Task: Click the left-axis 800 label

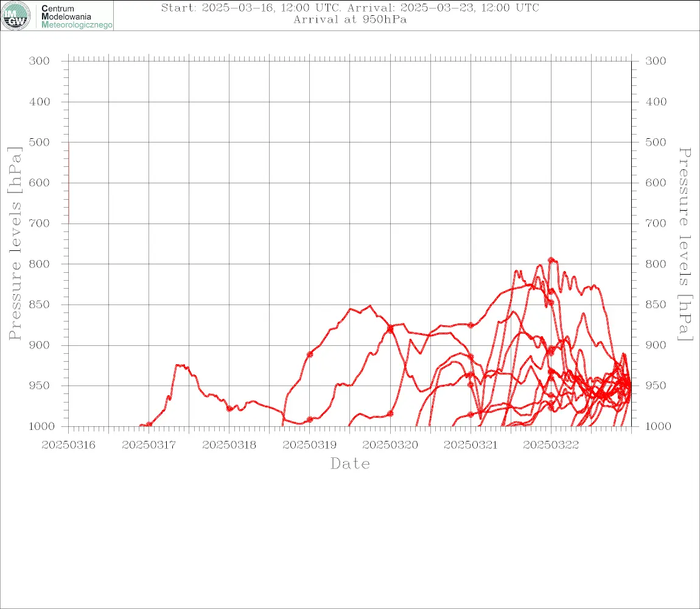Action: coord(40,264)
